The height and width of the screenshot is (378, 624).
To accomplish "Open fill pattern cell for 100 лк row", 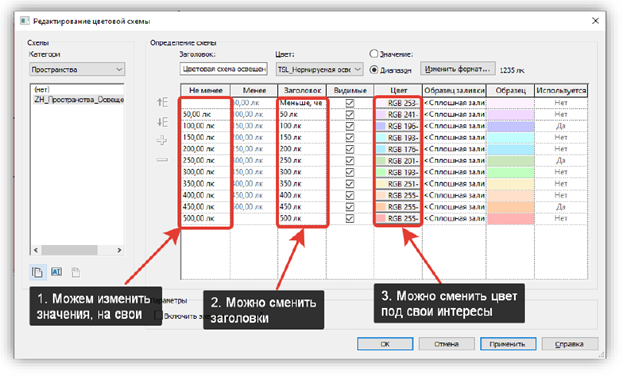I will [x=454, y=126].
